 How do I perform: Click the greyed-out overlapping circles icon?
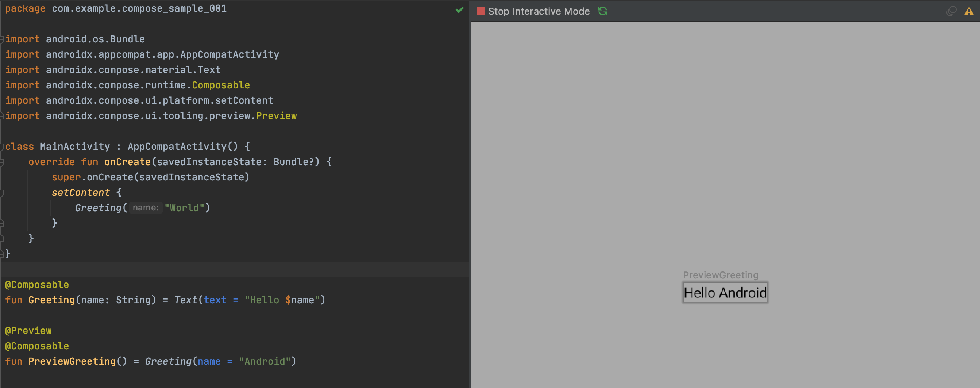951,11
